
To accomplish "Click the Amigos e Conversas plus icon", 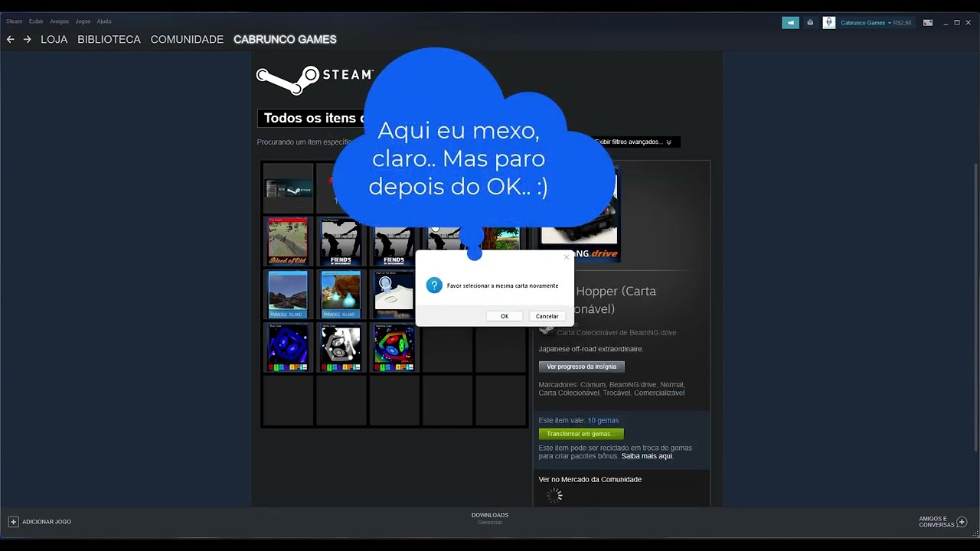I will (962, 522).
